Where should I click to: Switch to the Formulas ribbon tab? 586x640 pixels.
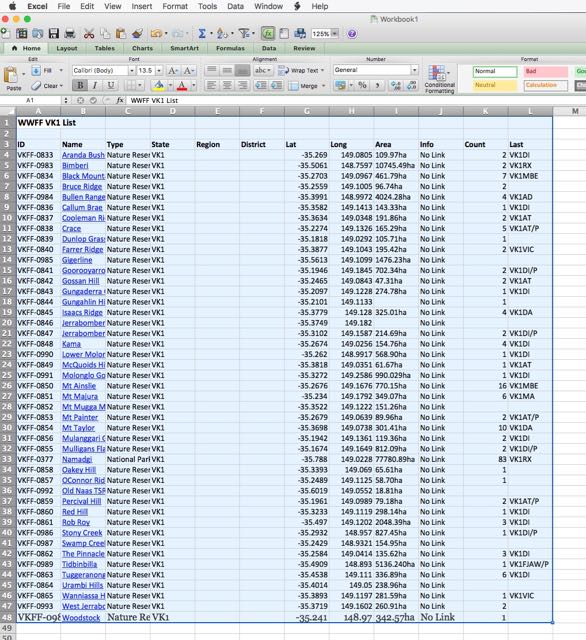(x=230, y=48)
